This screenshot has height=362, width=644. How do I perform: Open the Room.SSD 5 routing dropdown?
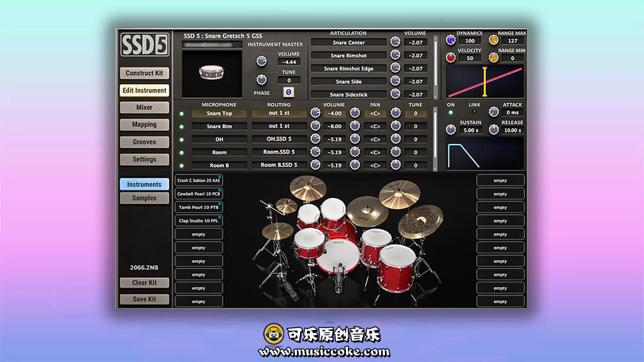coord(279,152)
